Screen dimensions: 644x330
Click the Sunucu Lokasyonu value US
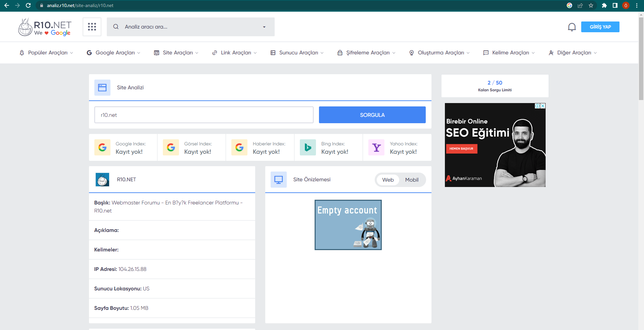click(x=146, y=289)
